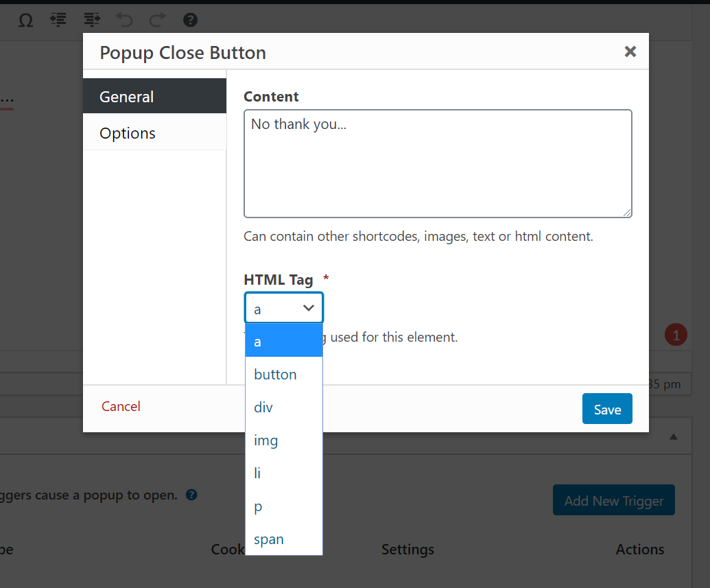
Task: Click the increase indent toolbar icon
Action: point(91,21)
